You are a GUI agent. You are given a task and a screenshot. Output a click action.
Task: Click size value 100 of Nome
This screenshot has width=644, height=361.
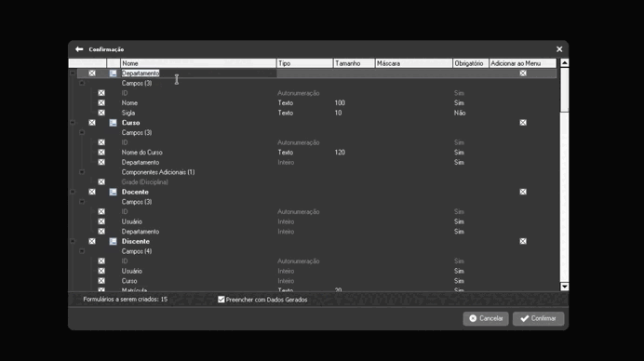click(340, 102)
